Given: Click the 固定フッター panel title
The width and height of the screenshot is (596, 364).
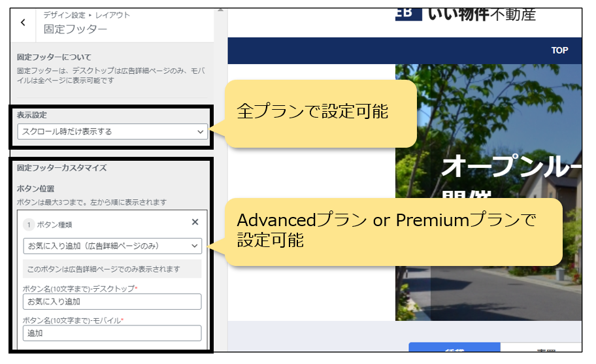Looking at the screenshot, I should tap(75, 29).
